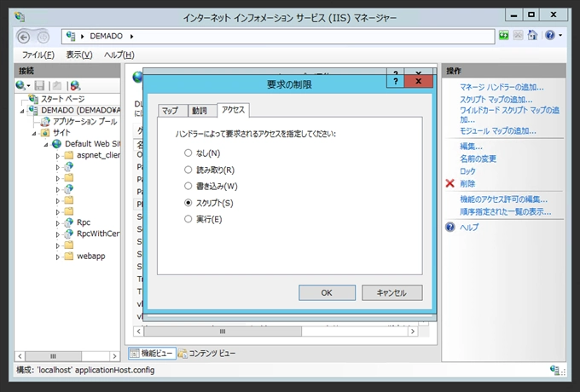The height and width of the screenshot is (392, 580).
Task: Switch to 機能ビュー
Action: click(x=152, y=353)
